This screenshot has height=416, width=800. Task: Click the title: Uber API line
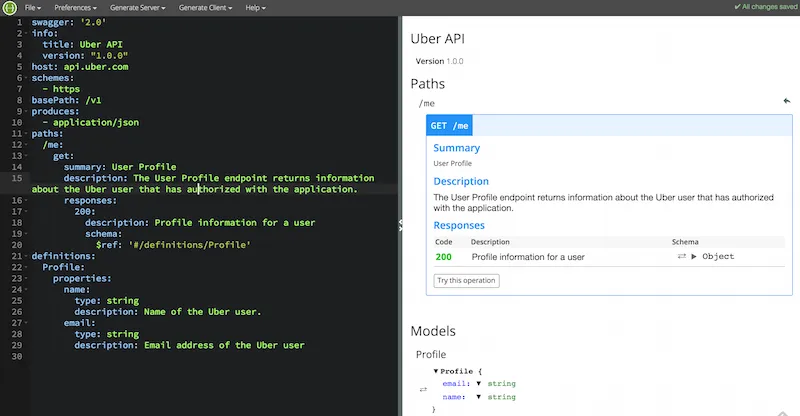[x=82, y=44]
